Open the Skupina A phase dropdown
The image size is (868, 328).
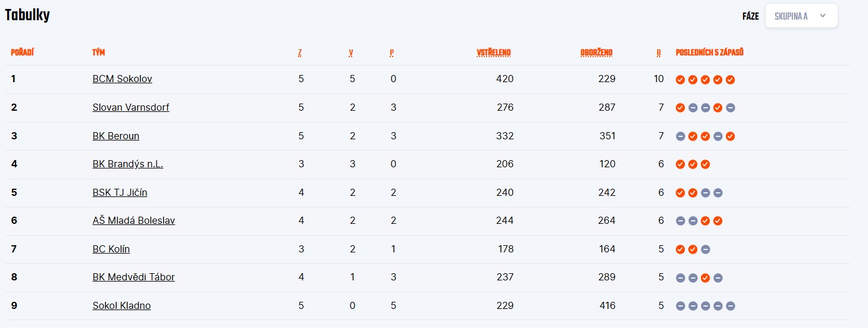(x=801, y=16)
